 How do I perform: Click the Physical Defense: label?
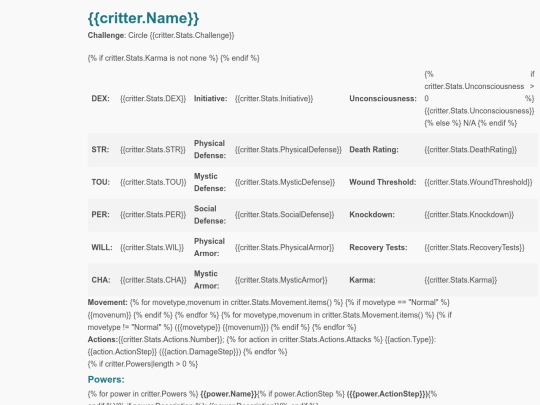tap(210, 149)
